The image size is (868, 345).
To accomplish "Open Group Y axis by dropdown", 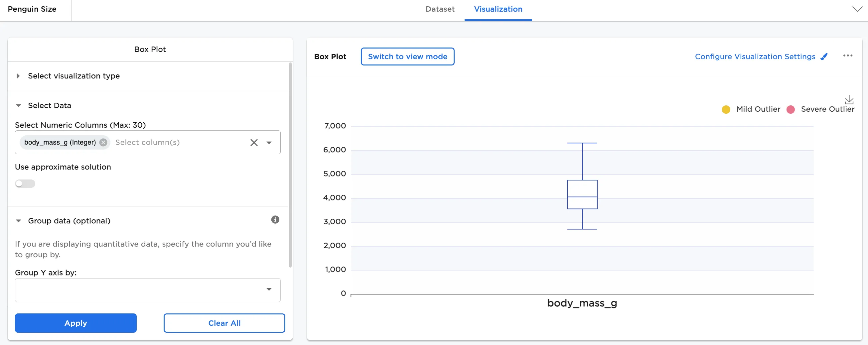I will coord(269,289).
